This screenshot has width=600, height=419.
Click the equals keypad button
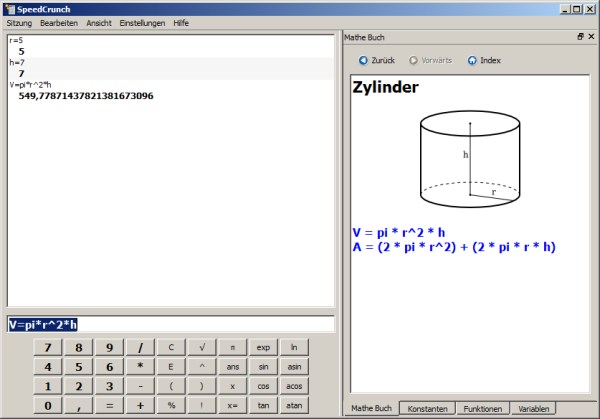pyautogui.click(x=109, y=406)
